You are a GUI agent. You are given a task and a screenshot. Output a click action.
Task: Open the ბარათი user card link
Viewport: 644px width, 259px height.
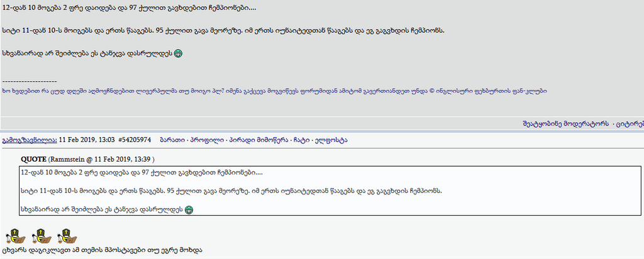point(171,140)
